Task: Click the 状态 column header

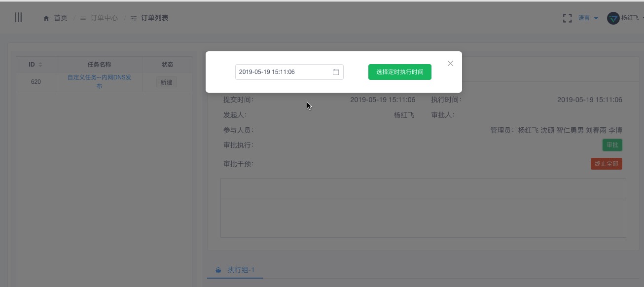Action: tap(167, 65)
